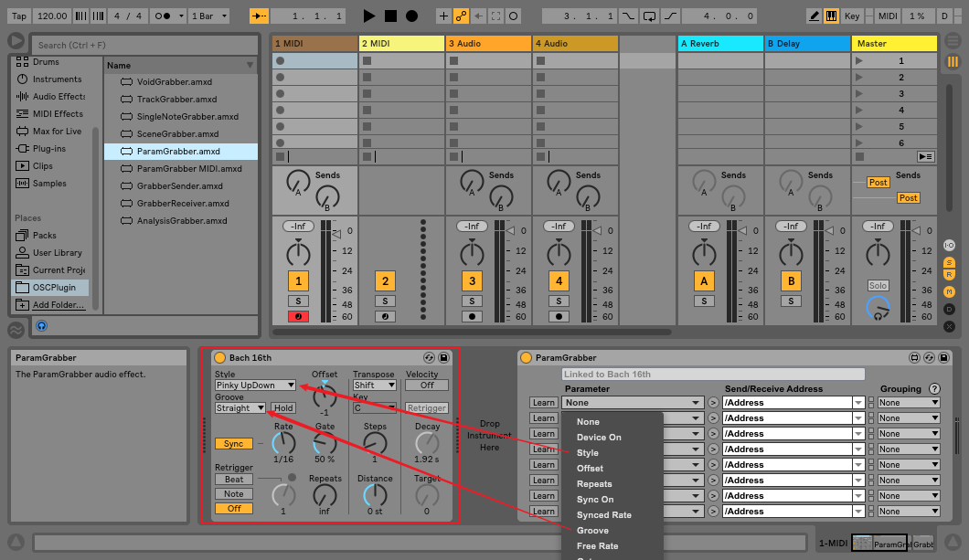Viewport: 969px width, 560px height.
Task: Toggle the Punch-In switch
Action: tap(628, 16)
